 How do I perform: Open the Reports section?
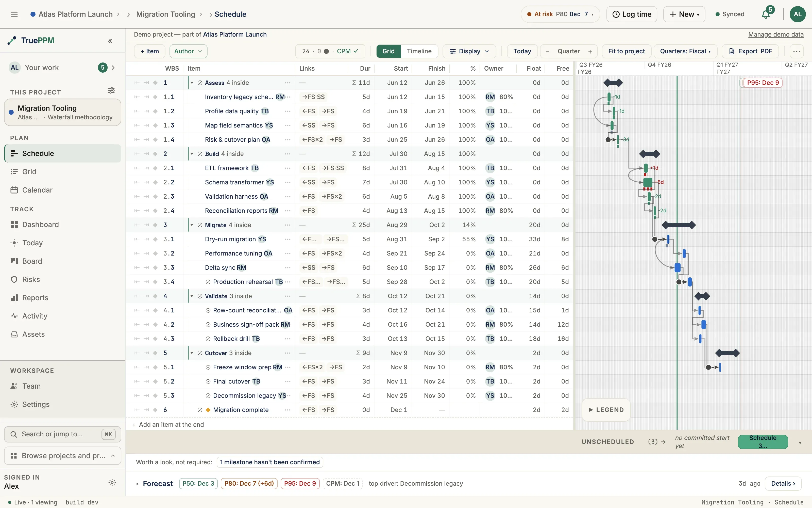pos(63,298)
